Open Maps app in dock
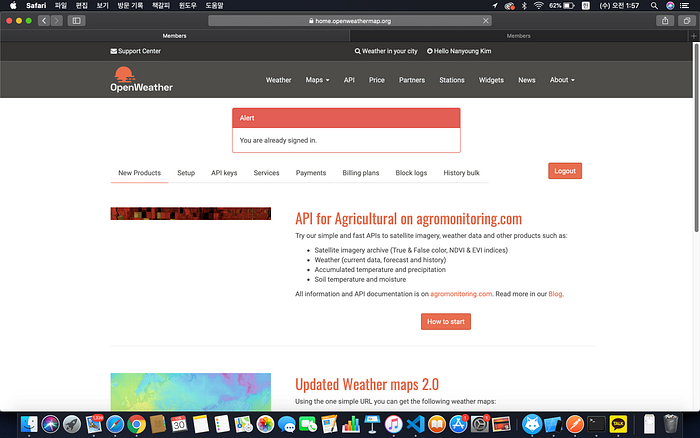 (x=243, y=424)
